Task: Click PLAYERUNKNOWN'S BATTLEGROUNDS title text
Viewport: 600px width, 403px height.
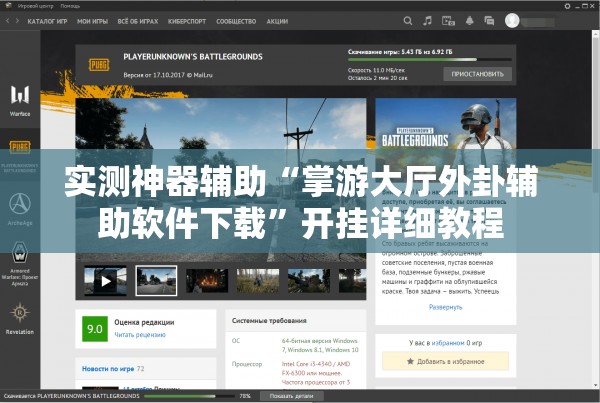Action: pos(193,57)
